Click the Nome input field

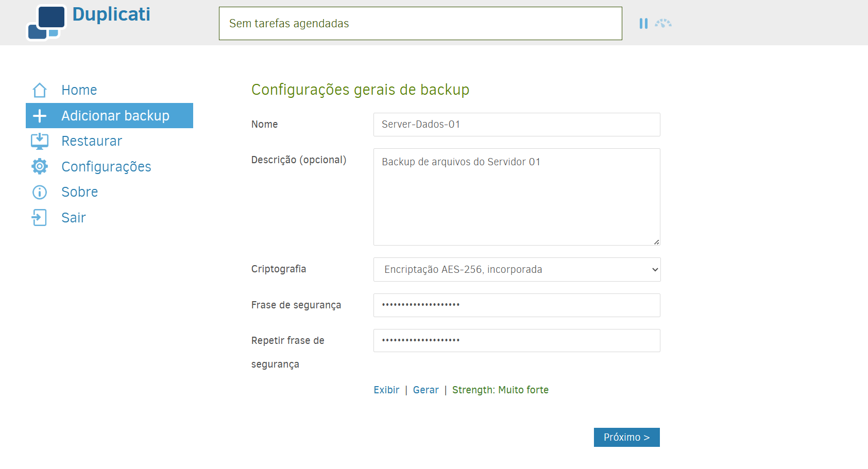(517, 125)
